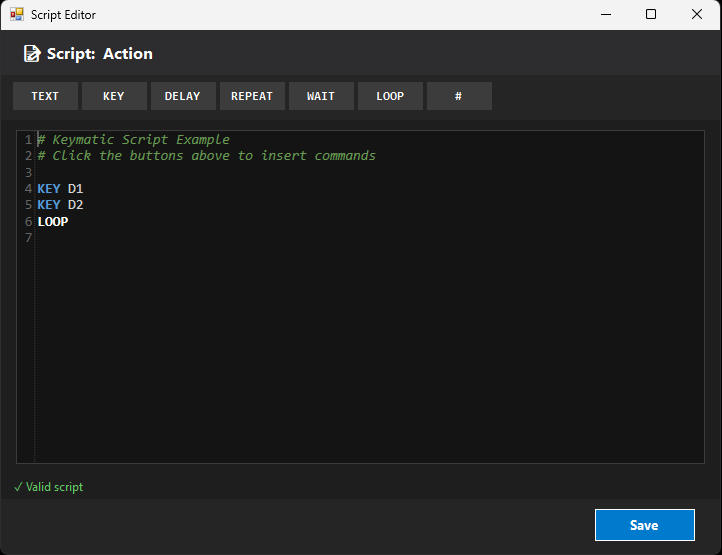Place cursor on the 'KEY D1' line

pos(60,188)
